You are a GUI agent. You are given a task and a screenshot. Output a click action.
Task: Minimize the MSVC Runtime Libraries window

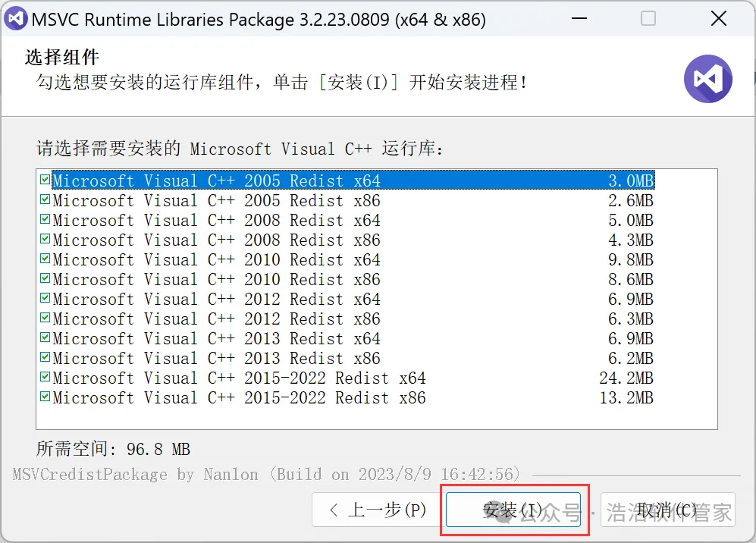click(x=579, y=19)
